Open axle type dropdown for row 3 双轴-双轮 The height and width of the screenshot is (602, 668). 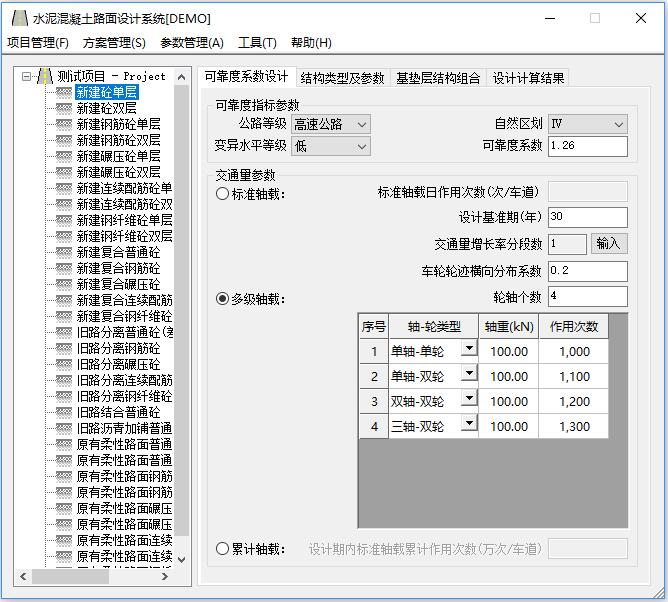point(469,399)
